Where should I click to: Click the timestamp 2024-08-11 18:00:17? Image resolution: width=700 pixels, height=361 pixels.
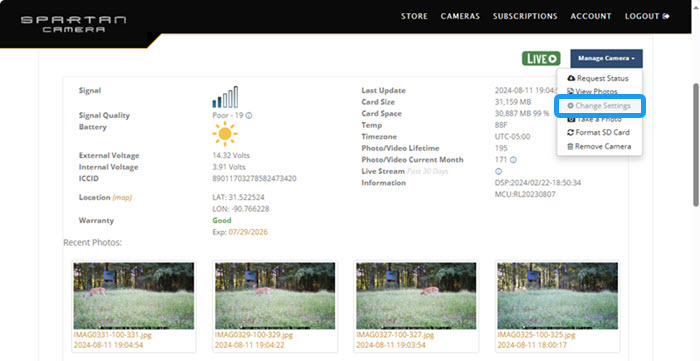[x=532, y=345]
